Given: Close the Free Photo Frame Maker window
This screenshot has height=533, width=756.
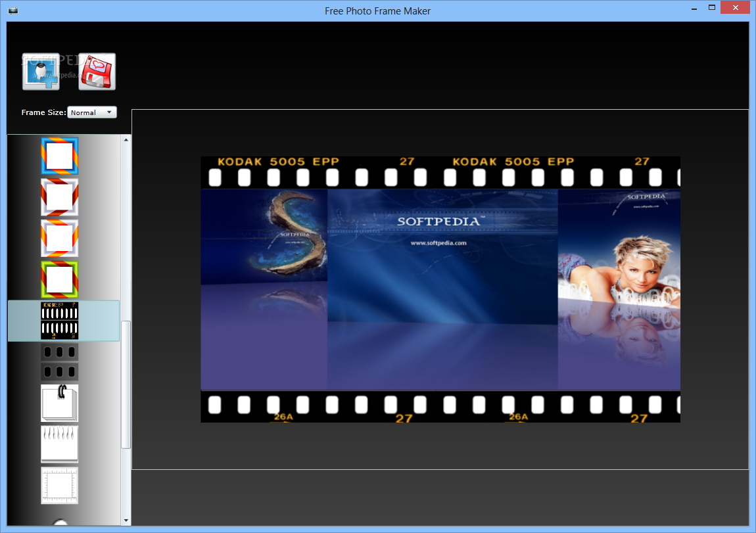Looking at the screenshot, I should [x=737, y=8].
